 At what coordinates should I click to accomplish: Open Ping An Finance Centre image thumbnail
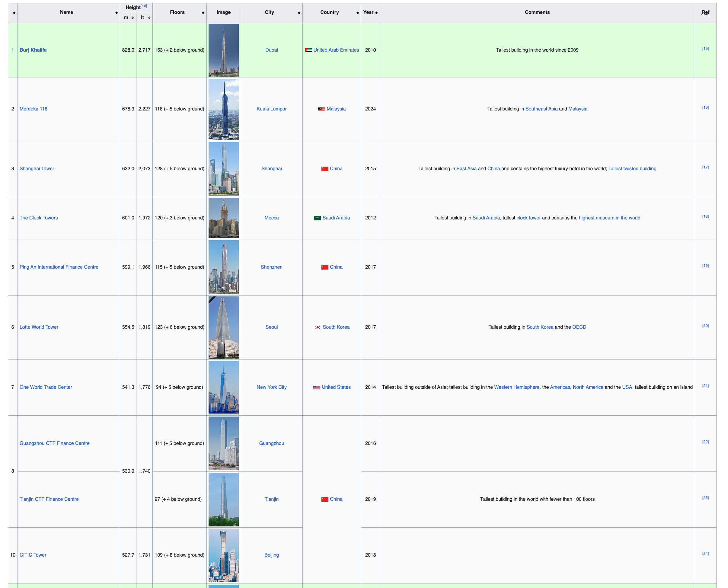[x=223, y=267]
